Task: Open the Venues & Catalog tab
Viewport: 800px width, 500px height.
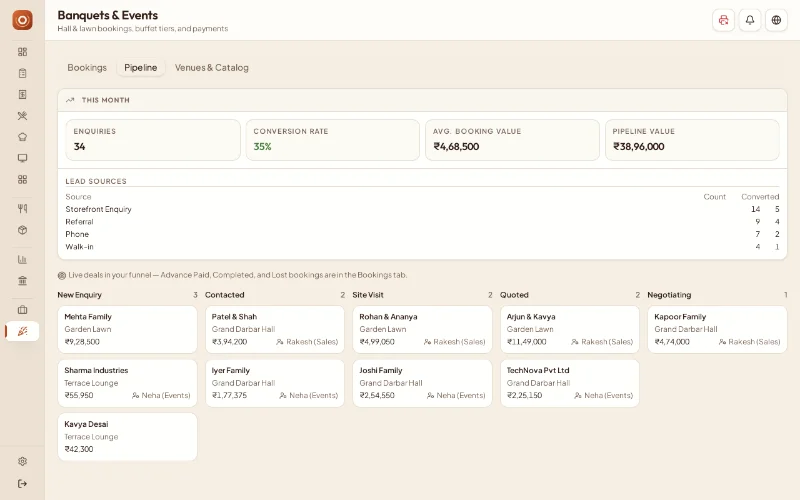Action: click(x=212, y=67)
